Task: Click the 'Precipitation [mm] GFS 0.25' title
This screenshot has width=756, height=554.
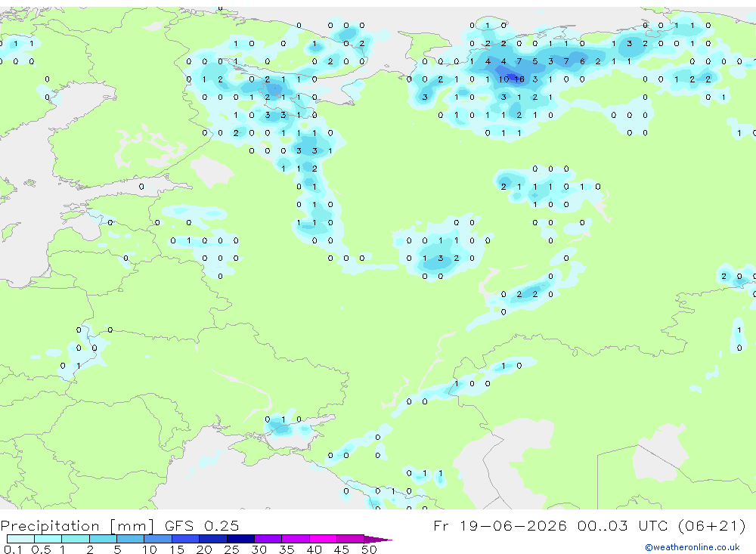Action: click(119, 525)
